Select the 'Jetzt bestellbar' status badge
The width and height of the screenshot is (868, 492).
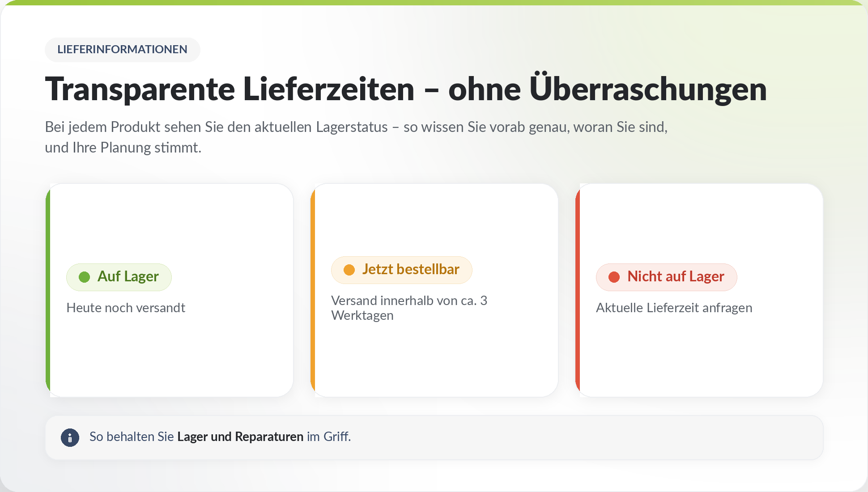(x=402, y=270)
